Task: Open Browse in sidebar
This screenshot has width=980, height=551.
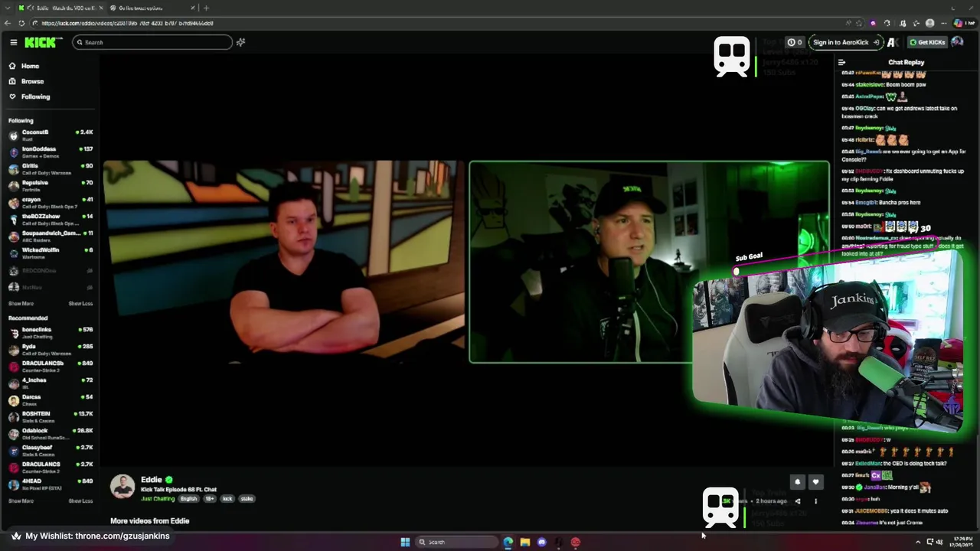Action: tap(32, 81)
